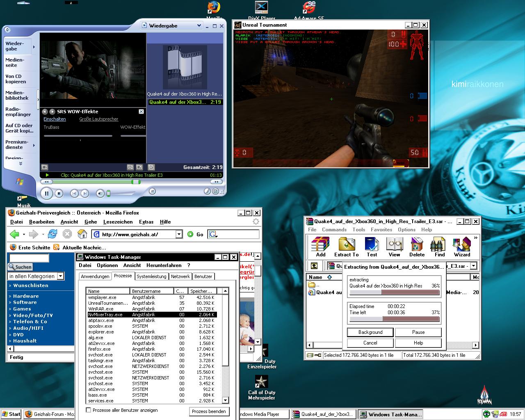
Task: Click the Firefox Go button
Action: click(x=196, y=234)
